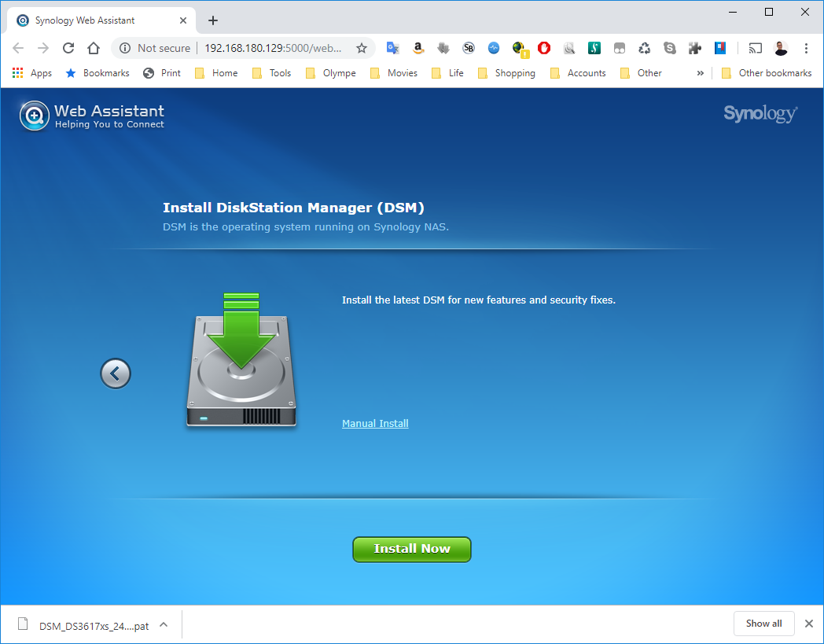Screen dimensions: 824x644
Task: Click 'Install the latest DSM' description text
Action: pyautogui.click(x=479, y=300)
